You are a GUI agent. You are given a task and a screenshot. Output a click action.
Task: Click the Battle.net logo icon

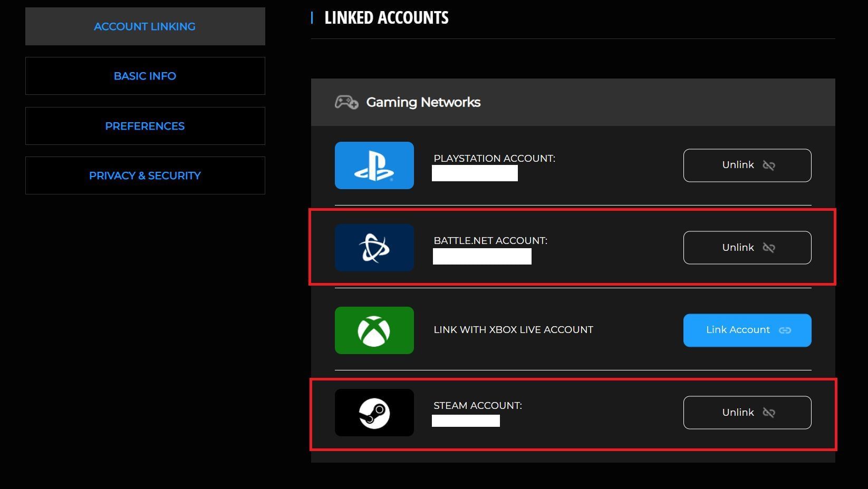(374, 247)
